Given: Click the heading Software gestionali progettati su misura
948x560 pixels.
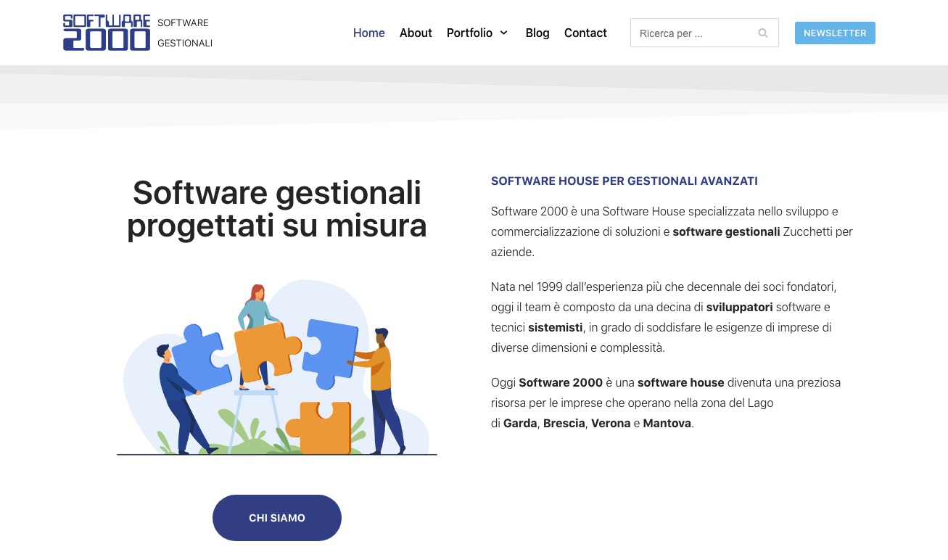Looking at the screenshot, I should (277, 208).
